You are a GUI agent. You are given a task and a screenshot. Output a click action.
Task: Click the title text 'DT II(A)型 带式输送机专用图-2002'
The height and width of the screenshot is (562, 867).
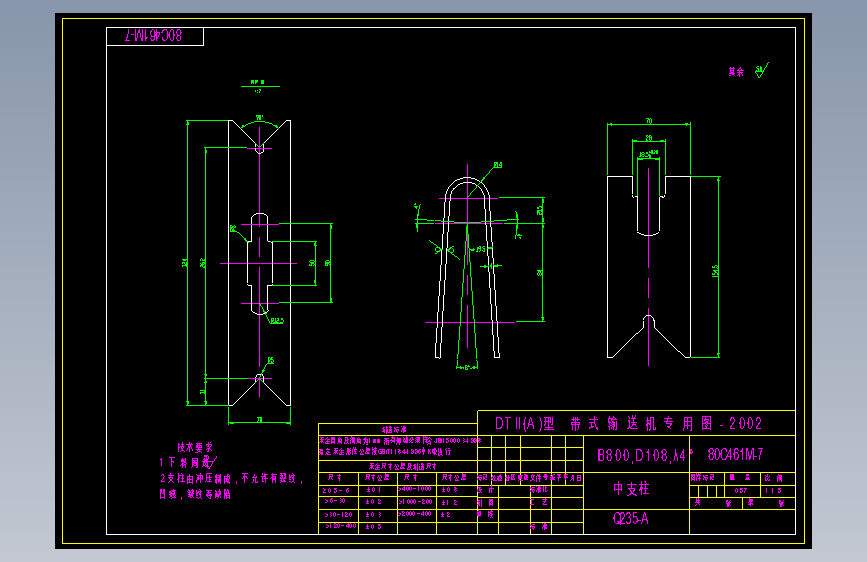(x=628, y=424)
